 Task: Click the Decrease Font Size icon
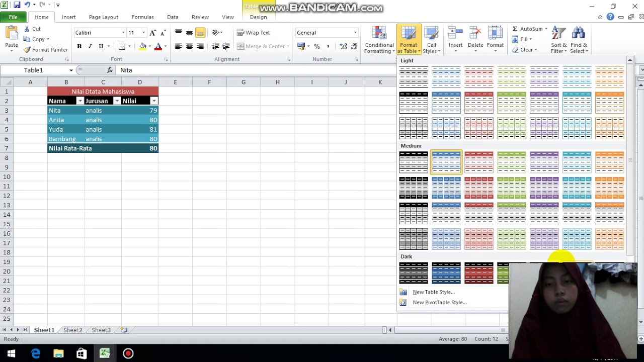[163, 33]
